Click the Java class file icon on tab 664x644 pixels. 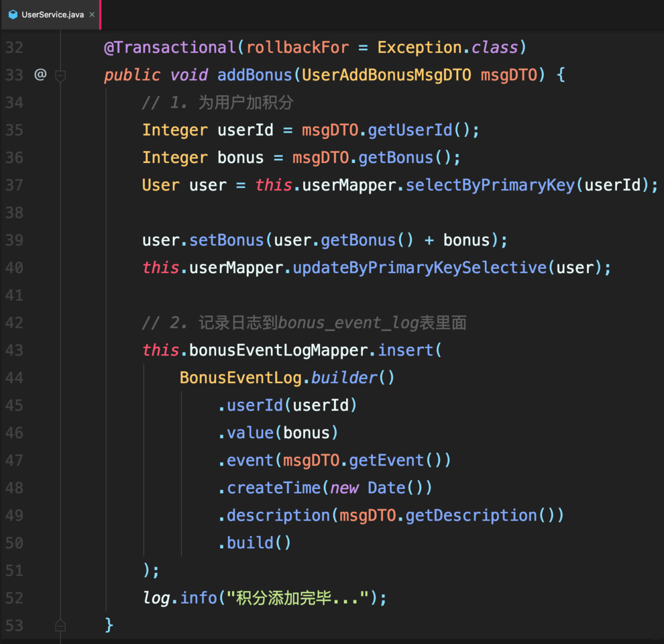(13, 14)
